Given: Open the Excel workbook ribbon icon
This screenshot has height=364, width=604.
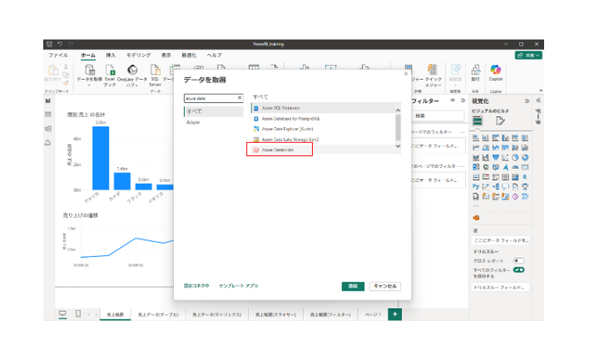Looking at the screenshot, I should click(x=110, y=70).
